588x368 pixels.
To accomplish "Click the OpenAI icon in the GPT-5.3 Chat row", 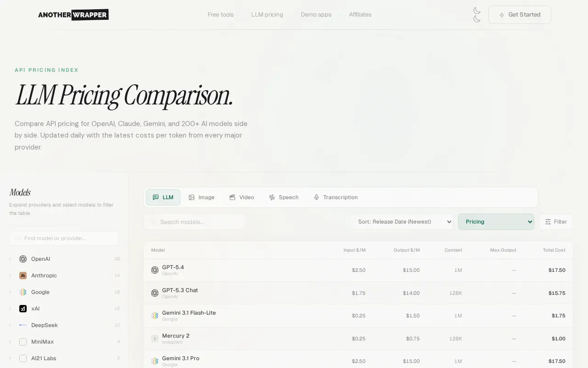I will 155,293.
